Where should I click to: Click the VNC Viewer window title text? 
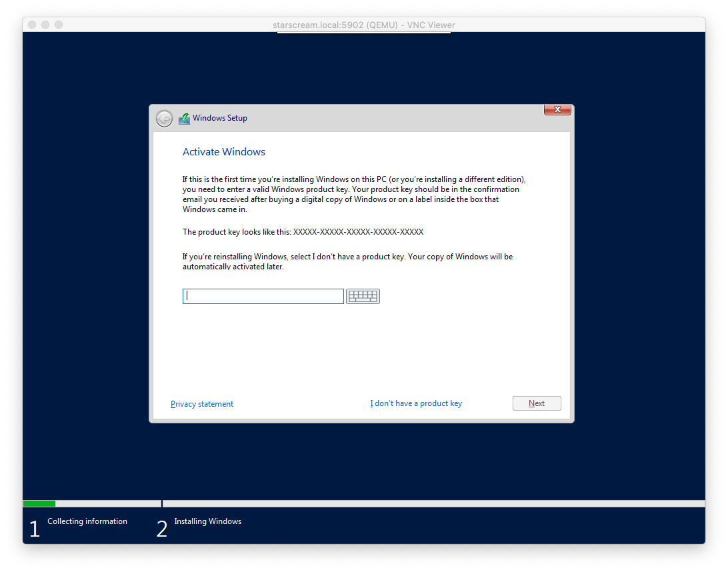[x=364, y=25]
